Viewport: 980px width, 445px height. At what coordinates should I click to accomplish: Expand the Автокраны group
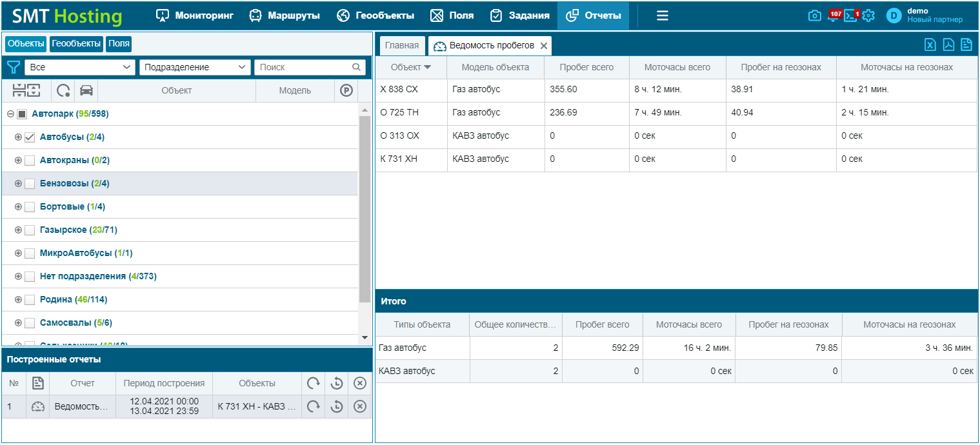point(18,161)
